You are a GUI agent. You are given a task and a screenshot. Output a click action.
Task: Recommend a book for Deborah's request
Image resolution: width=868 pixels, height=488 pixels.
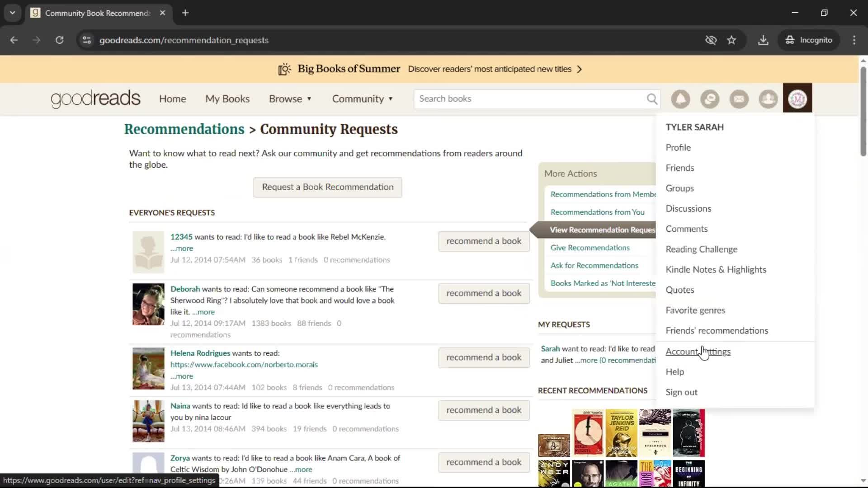(x=484, y=293)
